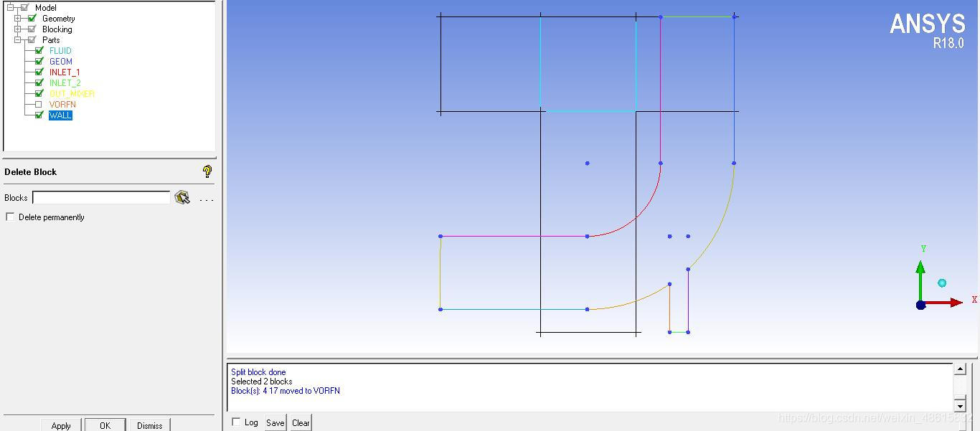Expand the Geometry tree node
The width and height of the screenshot is (980, 431).
[x=18, y=19]
